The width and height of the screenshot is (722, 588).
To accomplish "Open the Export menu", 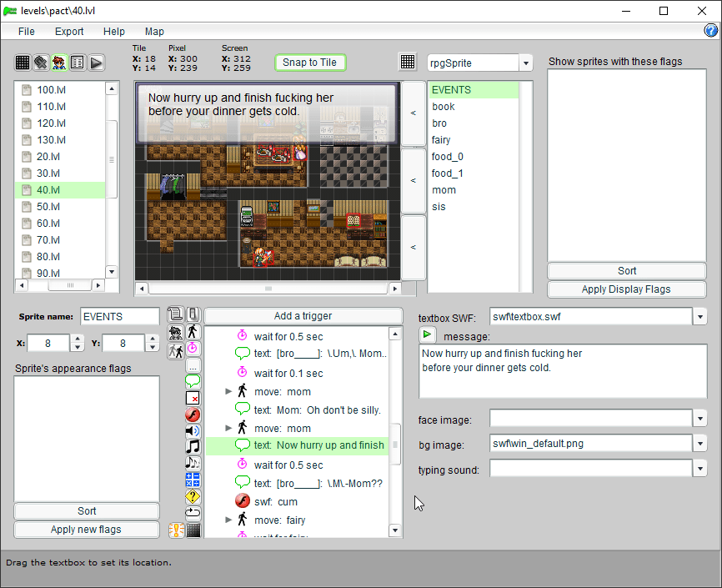I will point(69,32).
